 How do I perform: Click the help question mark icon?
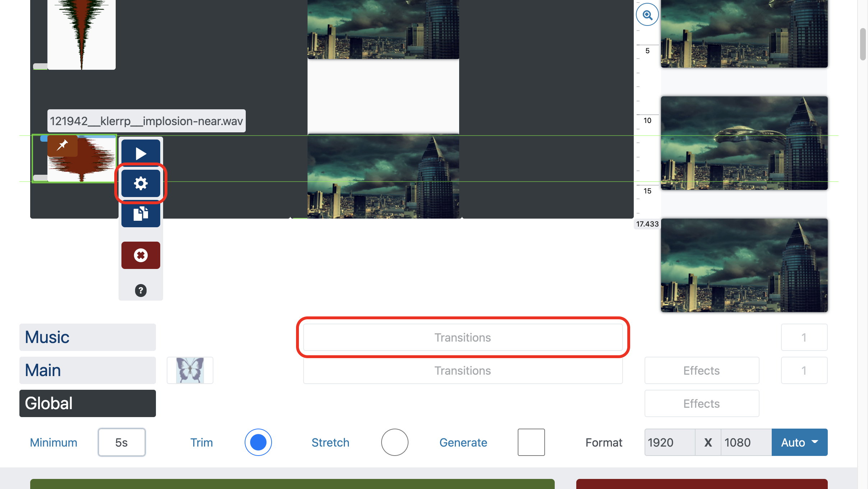(141, 291)
